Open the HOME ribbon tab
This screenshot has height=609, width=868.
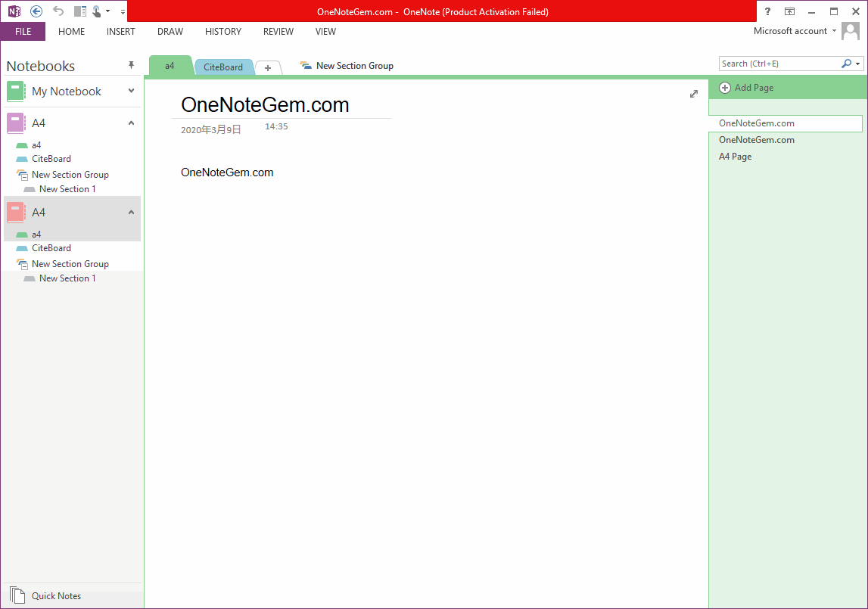(x=71, y=32)
